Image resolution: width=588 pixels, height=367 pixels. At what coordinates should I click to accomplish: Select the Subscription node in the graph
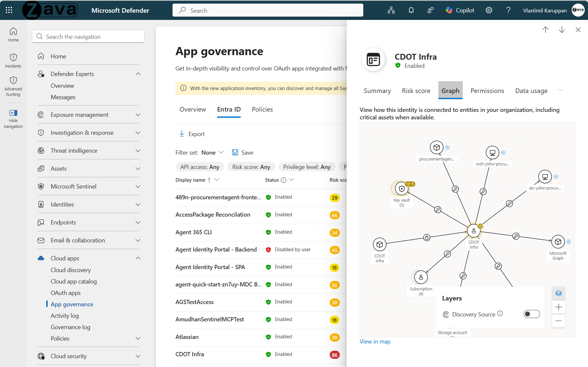pos(421,277)
